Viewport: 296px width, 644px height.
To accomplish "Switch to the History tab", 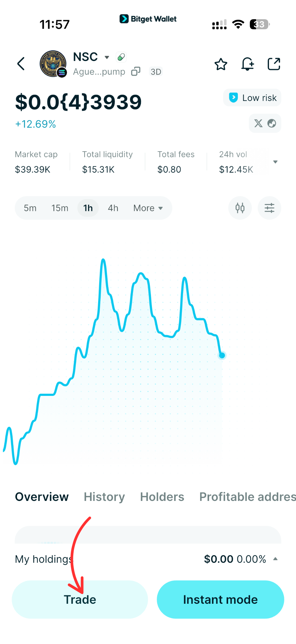I will 104,497.
